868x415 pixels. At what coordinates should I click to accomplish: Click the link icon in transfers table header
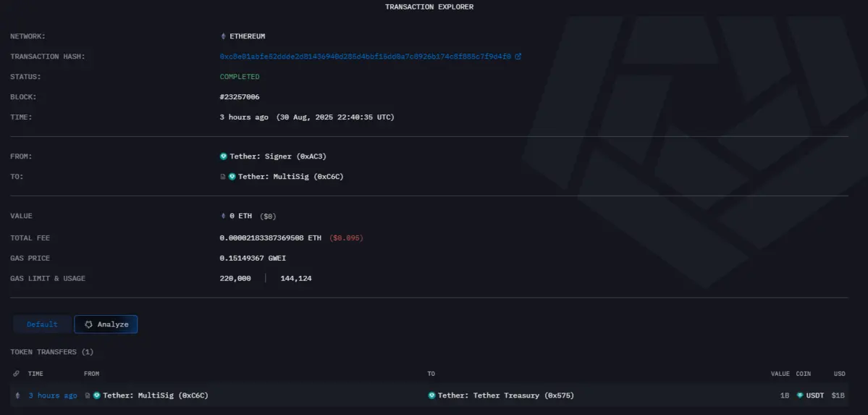pos(17,374)
